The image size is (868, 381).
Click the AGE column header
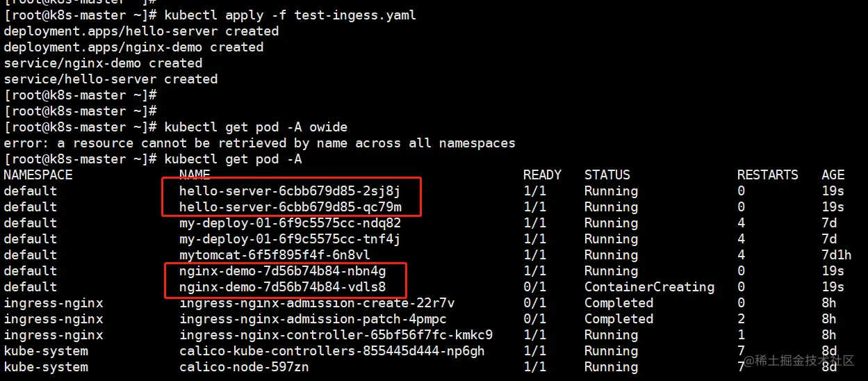pyautogui.click(x=833, y=175)
